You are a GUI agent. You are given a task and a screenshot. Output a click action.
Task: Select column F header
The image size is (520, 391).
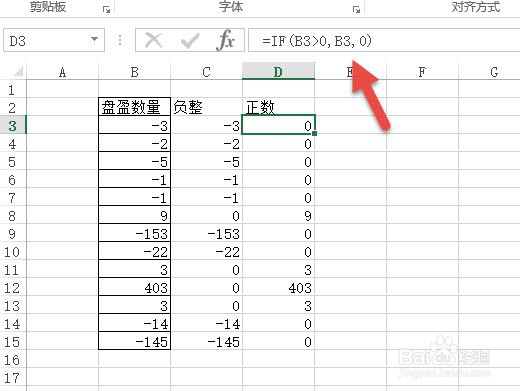coord(422,72)
